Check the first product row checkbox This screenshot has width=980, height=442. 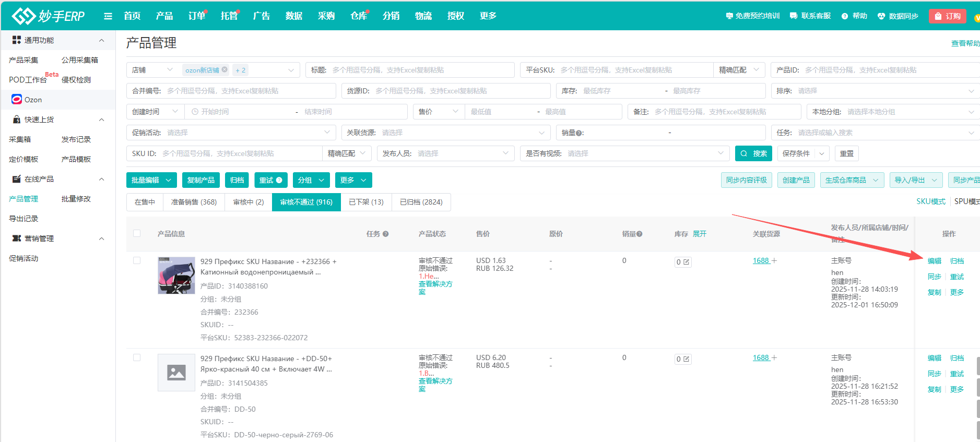(137, 260)
